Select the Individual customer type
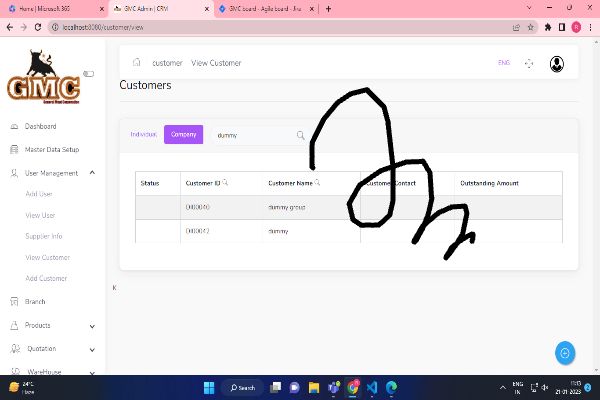Screen dimensions: 600x400 [x=144, y=134]
